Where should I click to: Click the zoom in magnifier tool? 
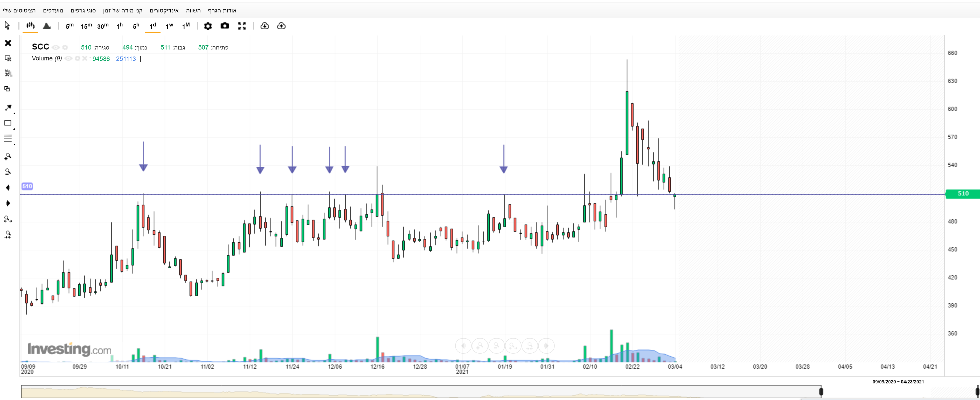8,157
